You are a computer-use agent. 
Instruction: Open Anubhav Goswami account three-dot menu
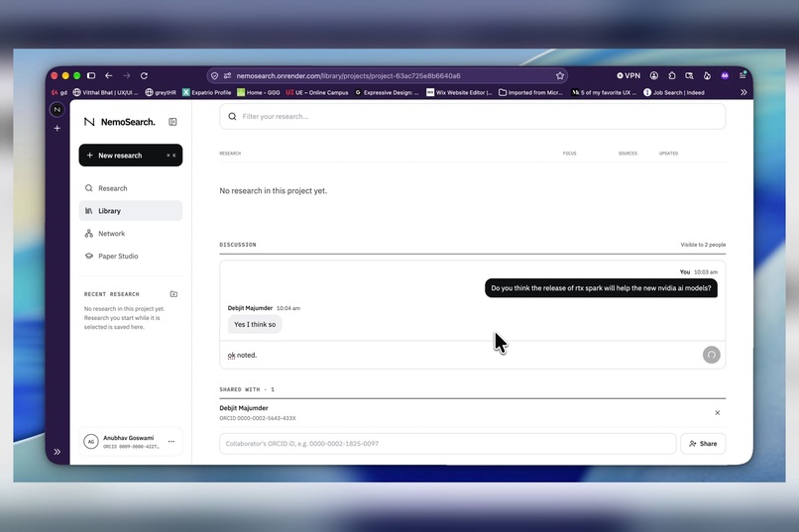tap(171, 442)
